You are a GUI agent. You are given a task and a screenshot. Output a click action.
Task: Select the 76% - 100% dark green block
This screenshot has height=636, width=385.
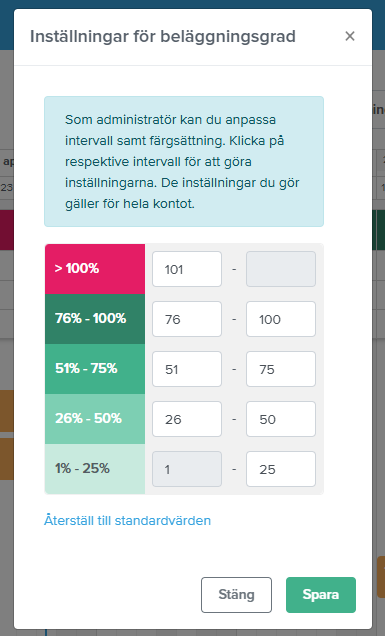(x=95, y=319)
